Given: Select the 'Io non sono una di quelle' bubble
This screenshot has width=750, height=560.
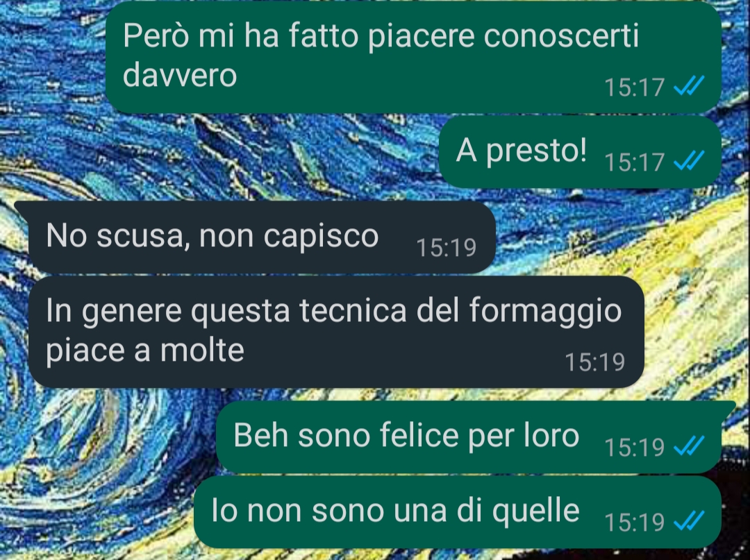Looking at the screenshot, I should tap(458, 511).
